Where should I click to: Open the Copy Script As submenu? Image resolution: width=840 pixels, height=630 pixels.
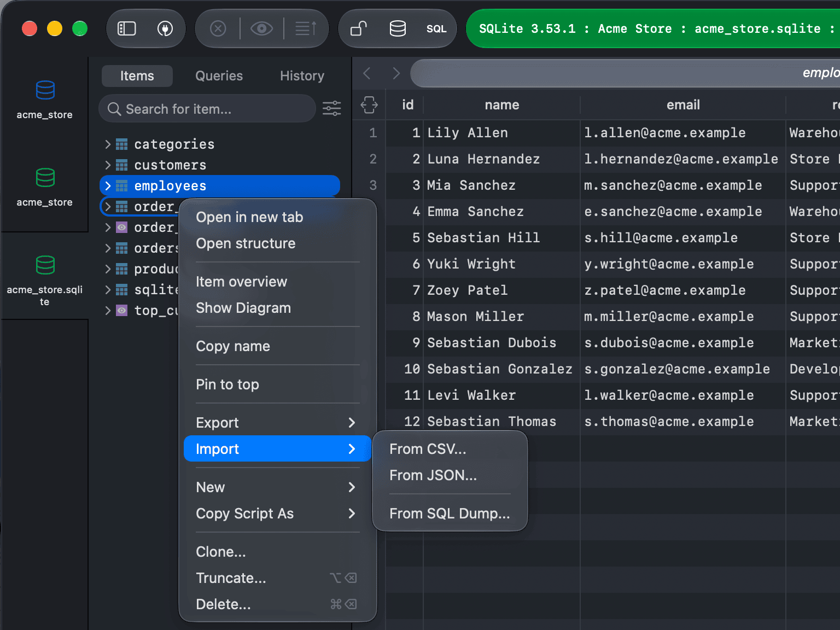pos(278,514)
